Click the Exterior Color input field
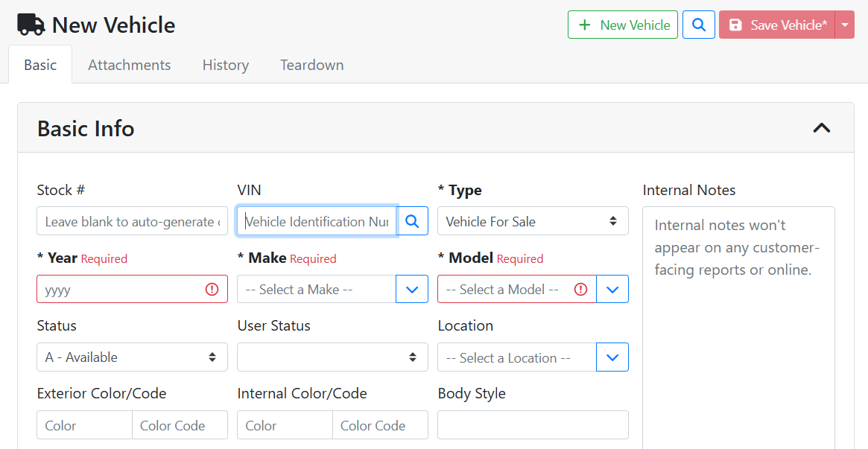Screen dimensions: 868x449 84,425
